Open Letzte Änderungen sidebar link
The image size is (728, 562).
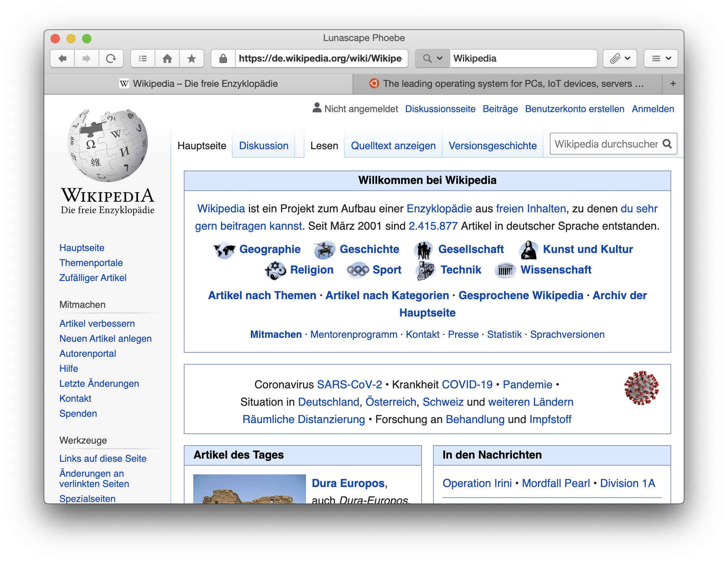[x=99, y=384]
